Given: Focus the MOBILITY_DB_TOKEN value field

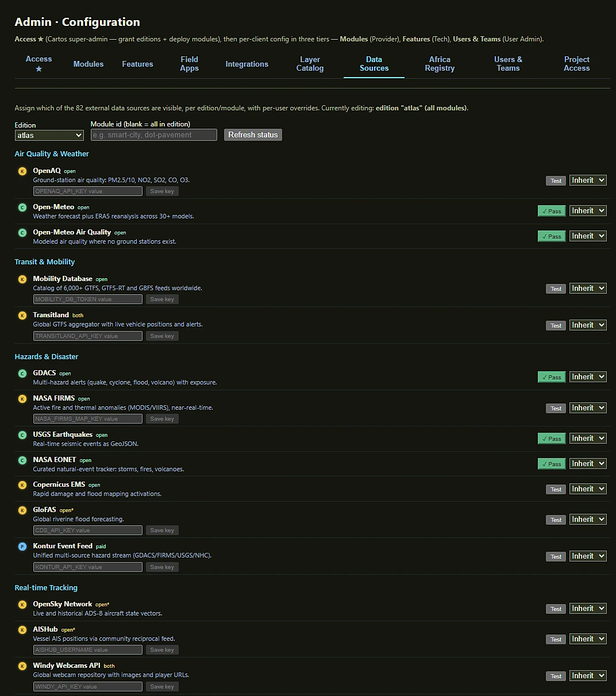Looking at the screenshot, I should [x=88, y=299].
